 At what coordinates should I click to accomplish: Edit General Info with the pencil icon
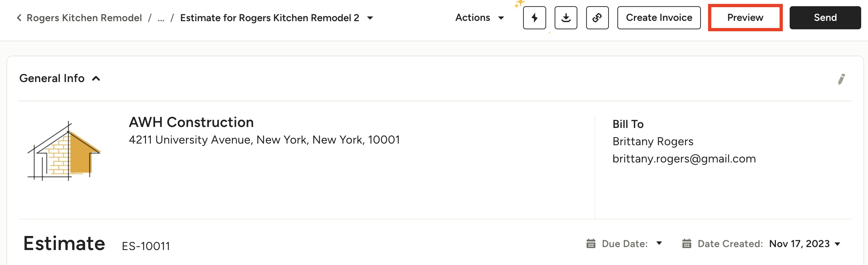(x=841, y=79)
